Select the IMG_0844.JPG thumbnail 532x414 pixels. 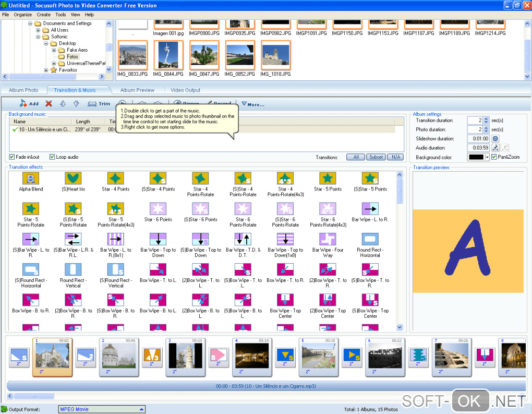click(168, 55)
